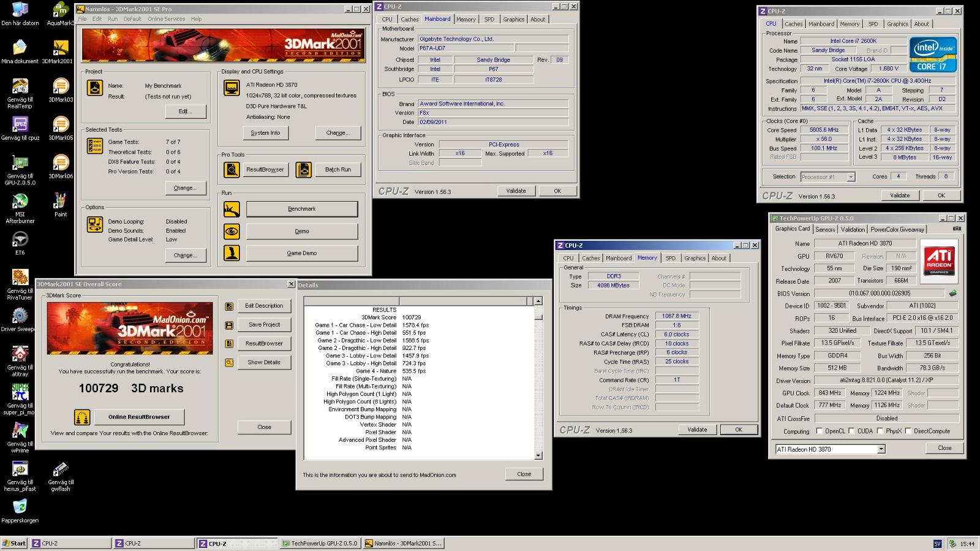The height and width of the screenshot is (551, 980).
Task: Click the ResultBrowser magnifier icon under Pro Tools
Action: (232, 170)
